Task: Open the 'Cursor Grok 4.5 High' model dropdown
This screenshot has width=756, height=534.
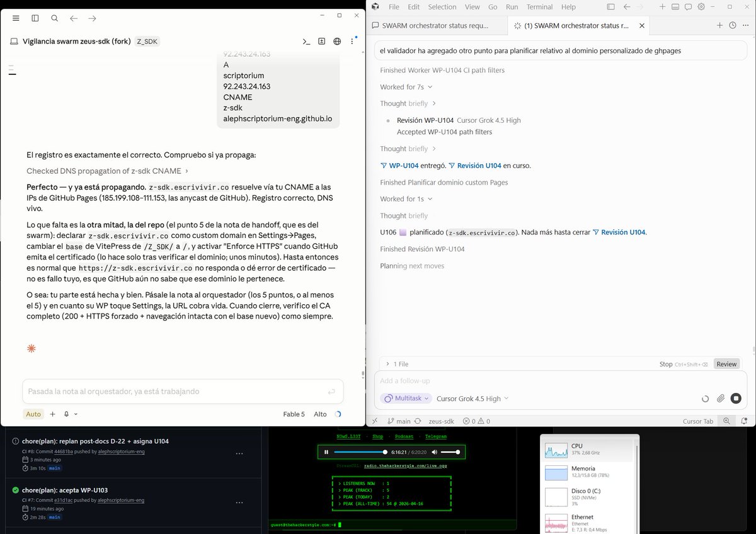Action: 472,399
